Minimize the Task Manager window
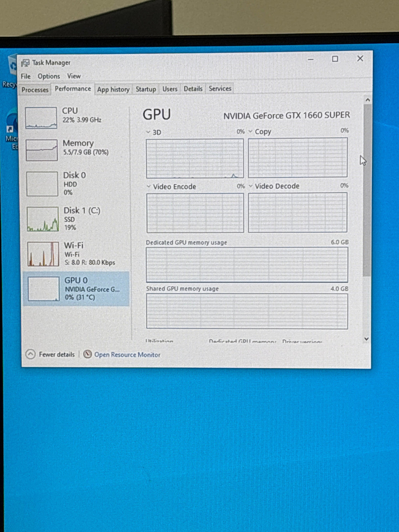The height and width of the screenshot is (532, 399). pyautogui.click(x=311, y=59)
